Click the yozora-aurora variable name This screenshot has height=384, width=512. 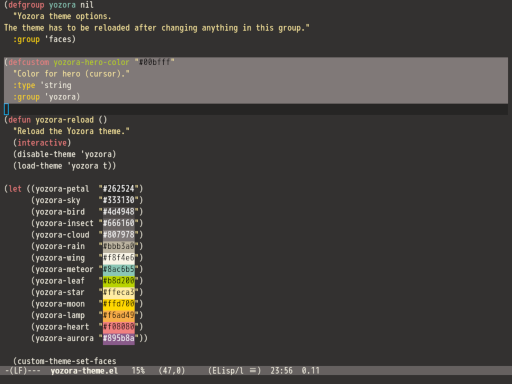[x=64, y=338]
